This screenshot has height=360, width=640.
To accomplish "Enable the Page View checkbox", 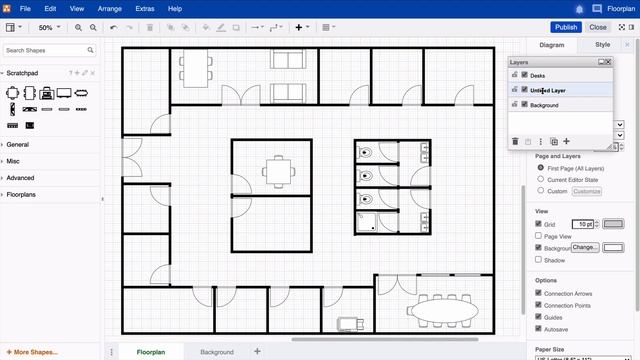I will pyautogui.click(x=538, y=236).
